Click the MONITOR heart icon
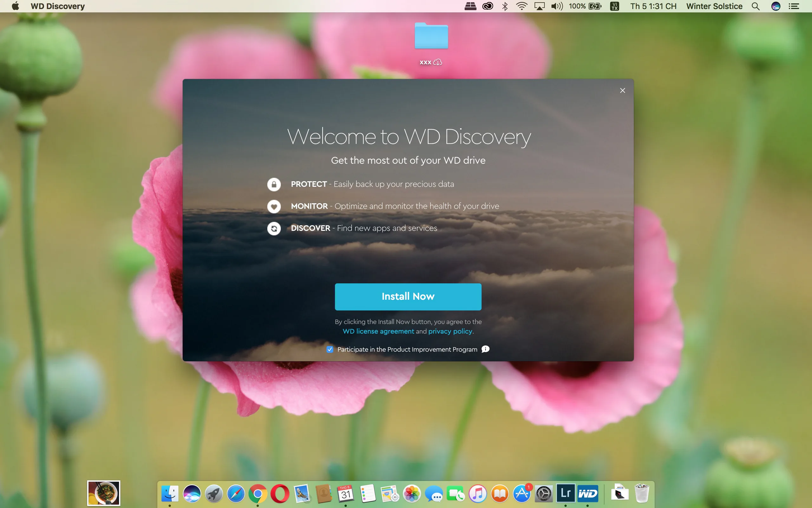 pyautogui.click(x=274, y=206)
